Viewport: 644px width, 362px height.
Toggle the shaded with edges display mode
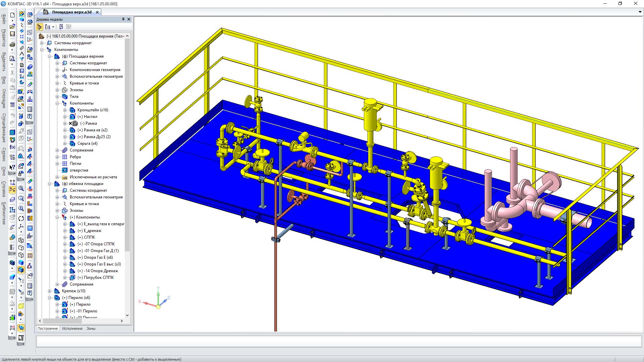tap(21, 270)
